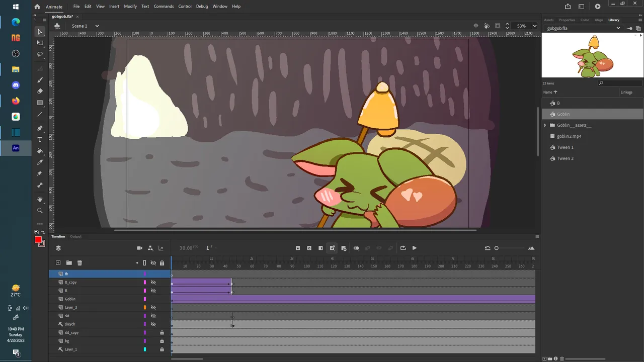Open the Modify menu
This screenshot has width=644, height=362.
130,7
